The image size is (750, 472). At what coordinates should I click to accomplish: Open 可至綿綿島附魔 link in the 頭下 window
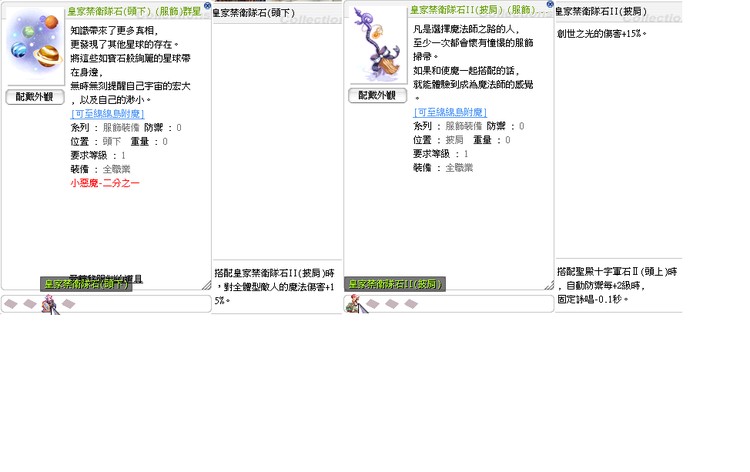108,114
